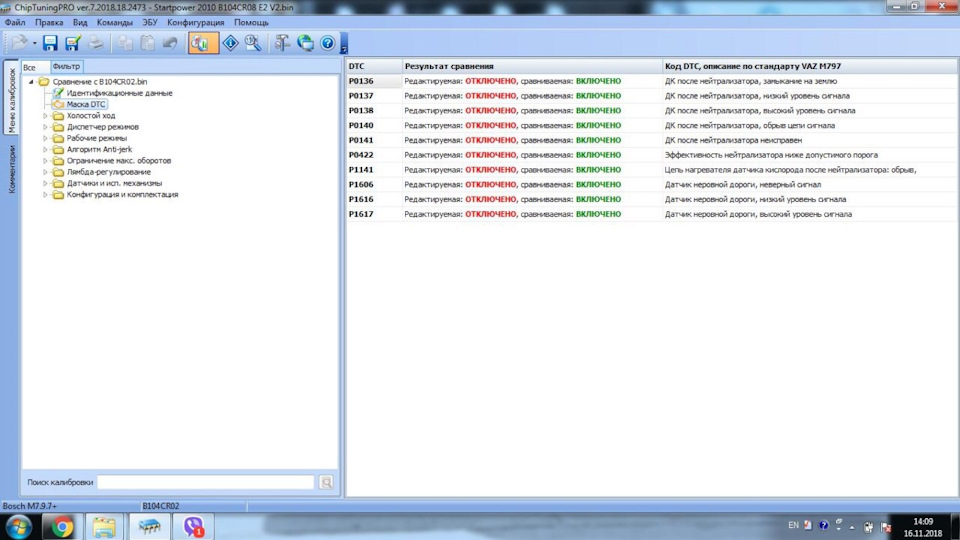Open the dropdown arrow beside Open file
The height and width of the screenshot is (540, 960).
pos(34,43)
